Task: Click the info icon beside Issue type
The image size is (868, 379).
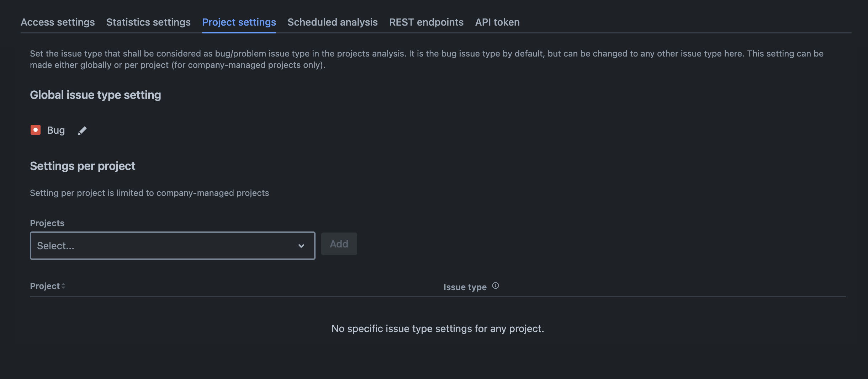Action: coord(495,286)
